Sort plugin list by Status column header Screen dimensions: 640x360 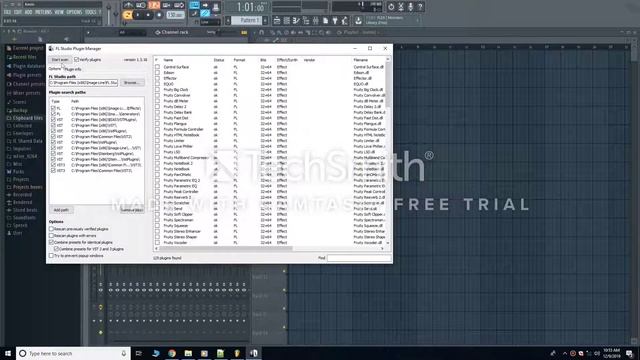pyautogui.click(x=219, y=60)
